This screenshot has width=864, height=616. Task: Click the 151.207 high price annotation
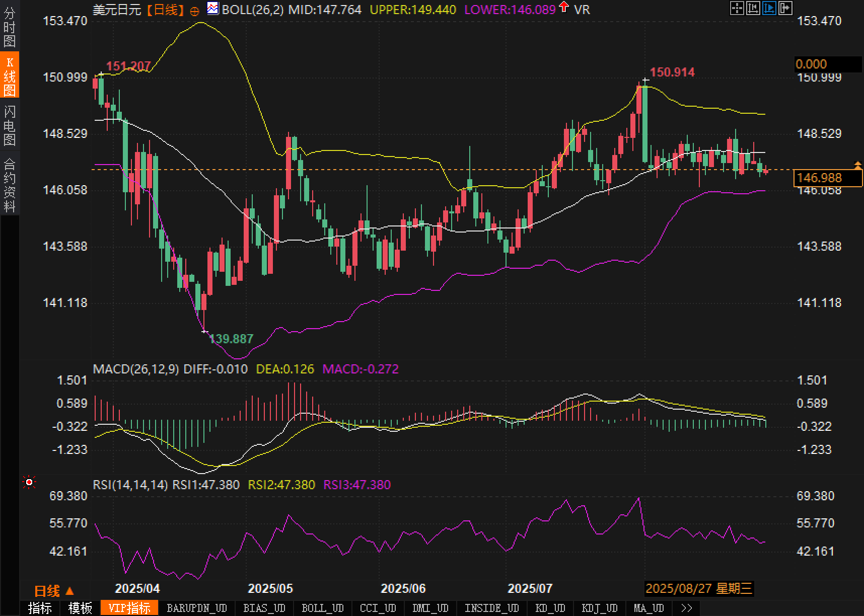[x=128, y=66]
